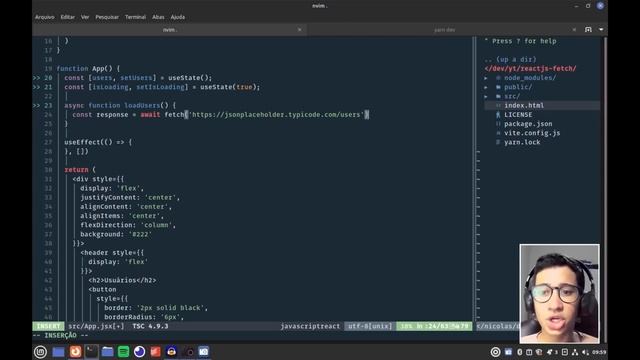The height and width of the screenshot is (360, 640).
Task: Click src/App.jsx[+] in the status line
Action: pyautogui.click(x=96, y=326)
